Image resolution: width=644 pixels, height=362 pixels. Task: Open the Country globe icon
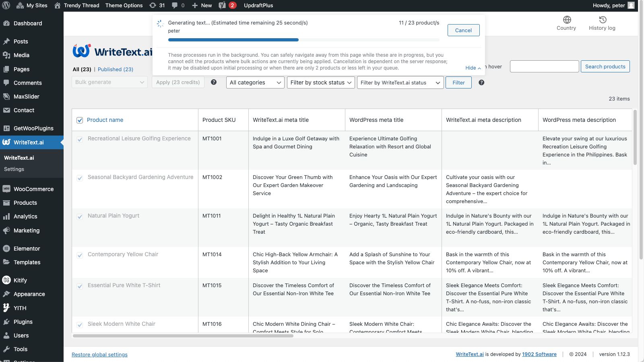click(567, 20)
